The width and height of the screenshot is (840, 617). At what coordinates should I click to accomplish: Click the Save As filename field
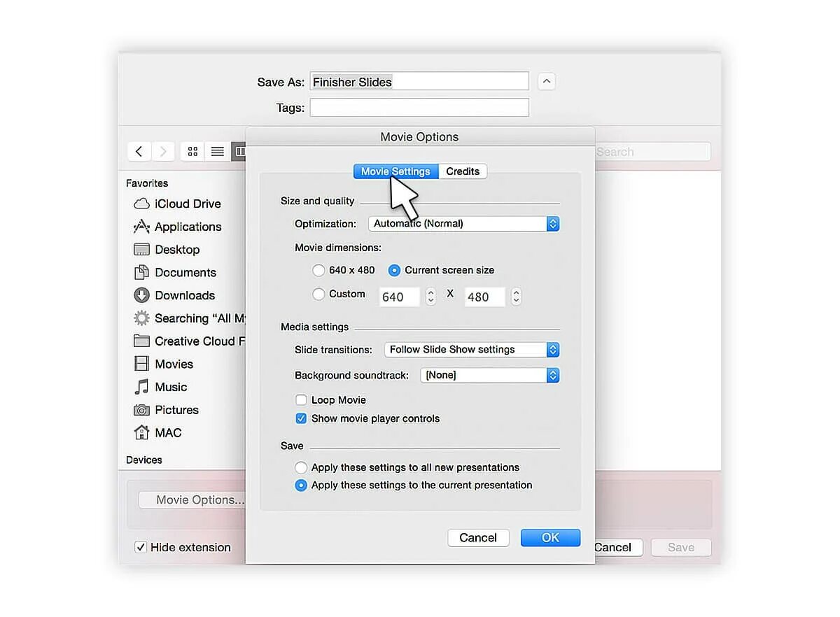[x=419, y=81]
